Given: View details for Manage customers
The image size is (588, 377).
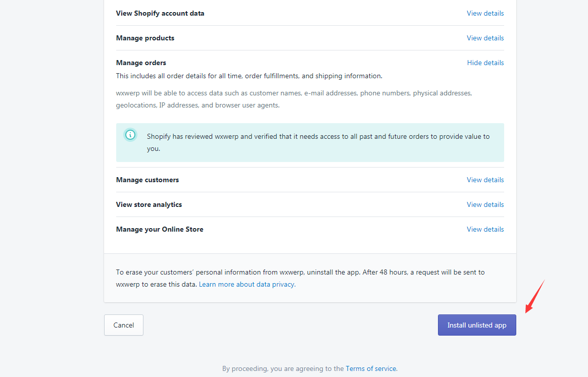Looking at the screenshot, I should point(485,180).
